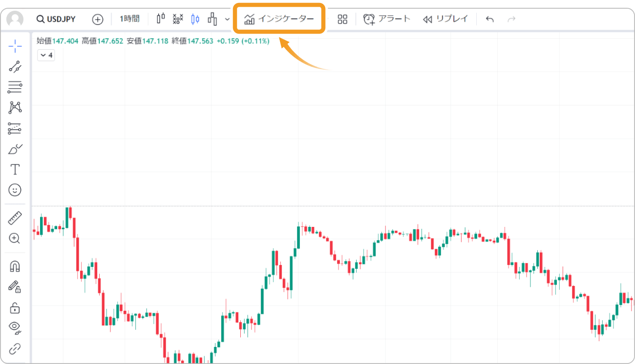
Task: Select the point-and-figure chart type icon
Action: (x=178, y=19)
